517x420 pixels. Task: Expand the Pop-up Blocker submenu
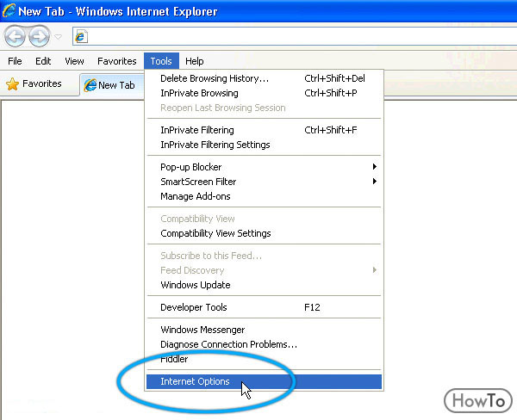tap(264, 167)
